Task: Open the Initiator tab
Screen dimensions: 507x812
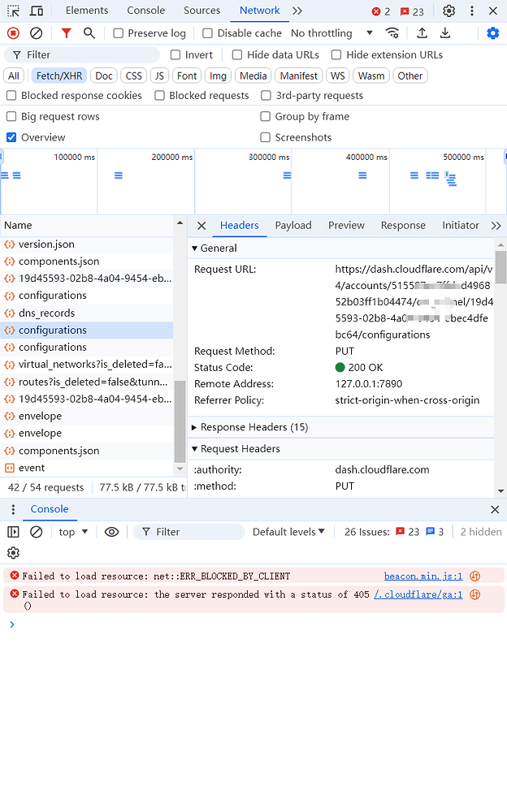Action: (461, 226)
